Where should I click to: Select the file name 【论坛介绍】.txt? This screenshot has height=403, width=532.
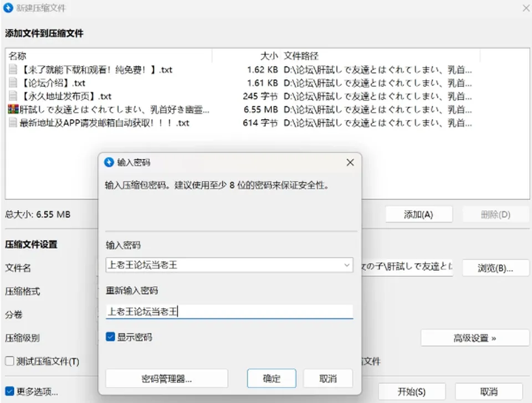tap(53, 82)
